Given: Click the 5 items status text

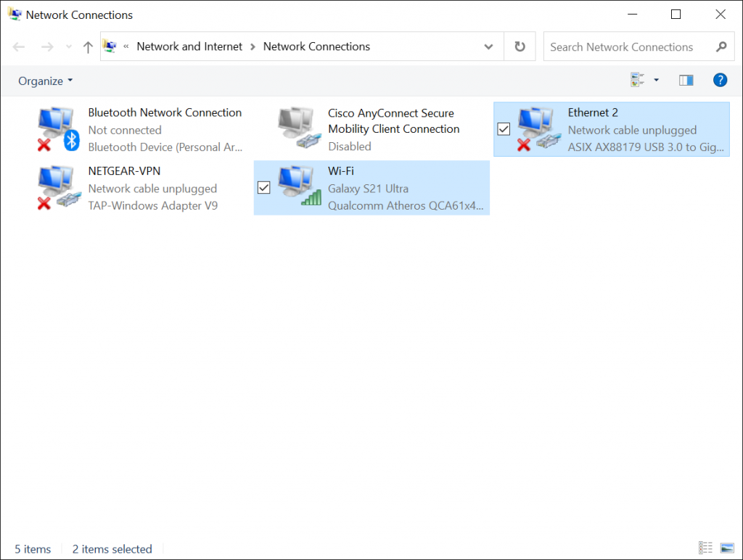Looking at the screenshot, I should click(32, 548).
